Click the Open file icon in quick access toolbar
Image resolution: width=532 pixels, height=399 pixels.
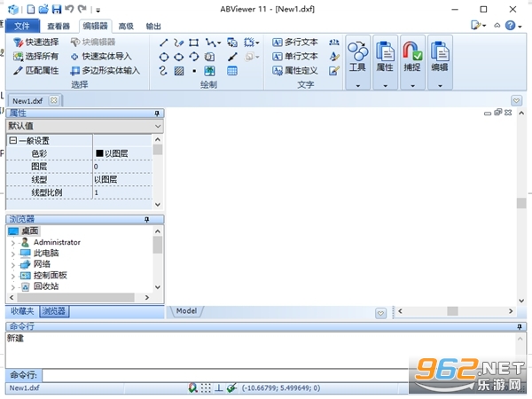tap(43, 9)
